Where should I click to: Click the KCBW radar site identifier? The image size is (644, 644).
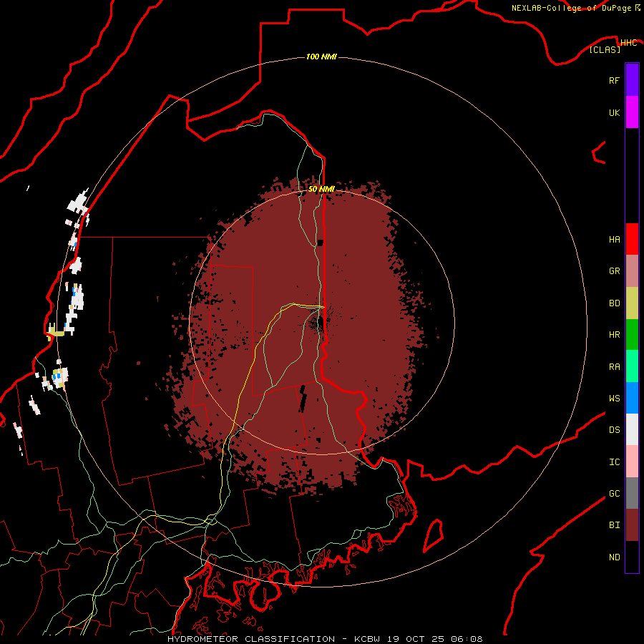coord(367,639)
